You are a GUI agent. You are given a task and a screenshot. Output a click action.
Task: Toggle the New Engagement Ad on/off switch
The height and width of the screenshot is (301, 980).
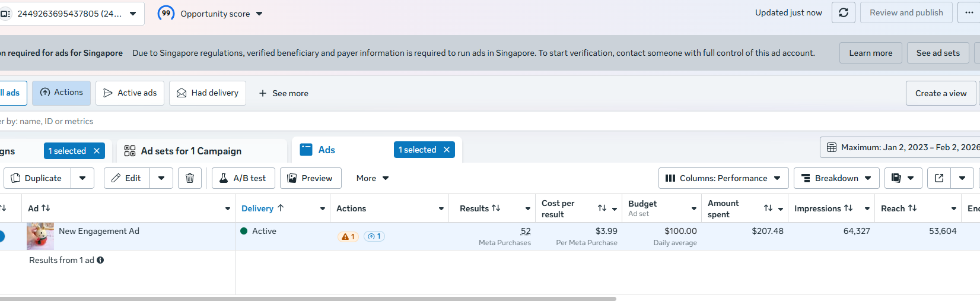coord(2,236)
